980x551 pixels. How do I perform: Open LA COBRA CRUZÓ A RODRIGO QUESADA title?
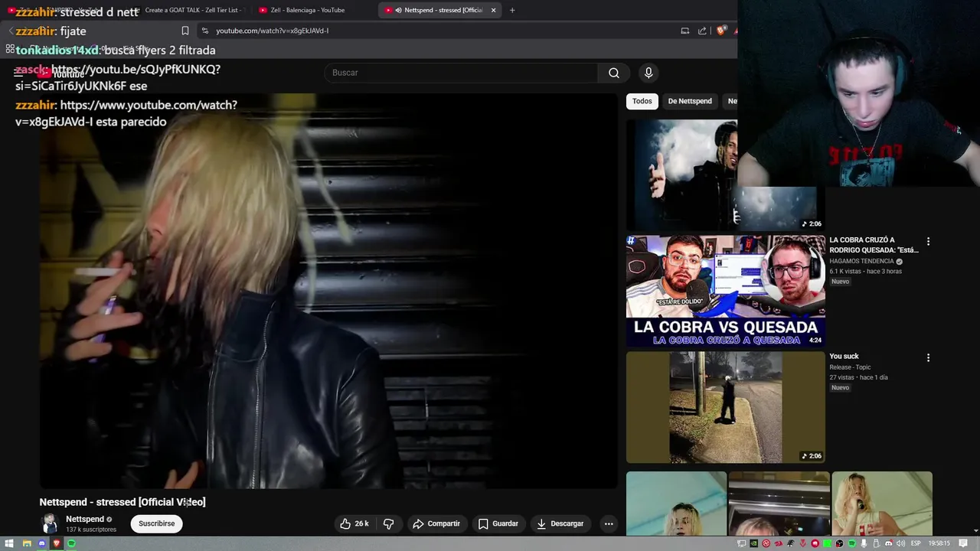[874, 245]
